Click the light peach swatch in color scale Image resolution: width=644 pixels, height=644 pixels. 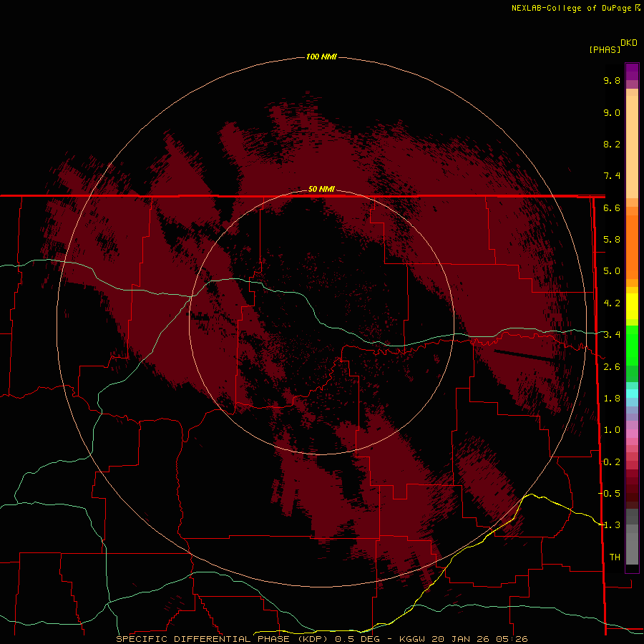point(632,147)
